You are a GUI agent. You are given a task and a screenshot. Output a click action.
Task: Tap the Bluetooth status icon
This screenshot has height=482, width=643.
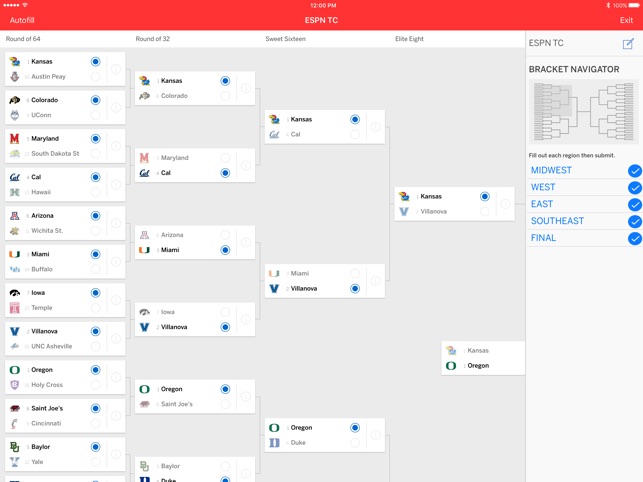tap(608, 5)
